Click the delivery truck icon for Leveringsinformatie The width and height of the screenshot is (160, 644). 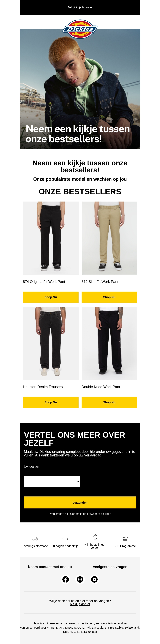click(x=35, y=538)
